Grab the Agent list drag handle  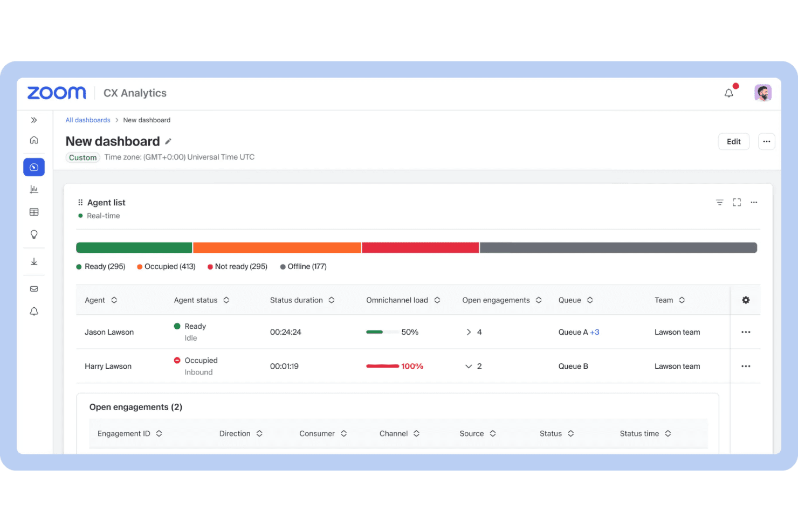[x=80, y=203]
